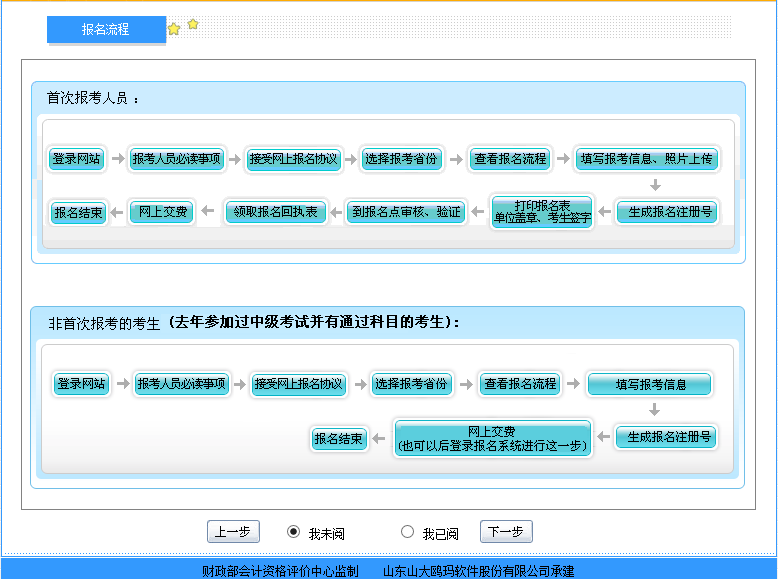
Task: Click 填写报考信息、照片上传 step box
Action: (647, 159)
